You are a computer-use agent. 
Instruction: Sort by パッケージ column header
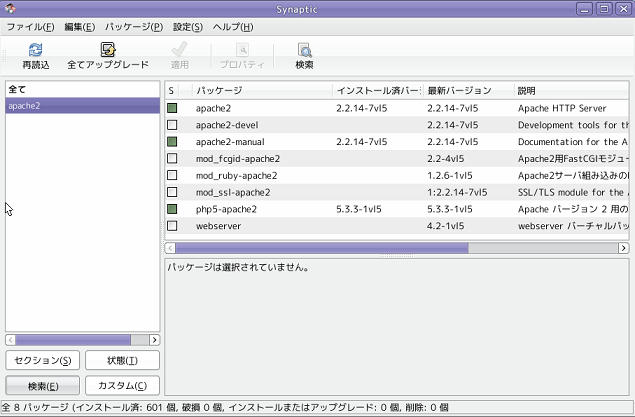click(x=262, y=90)
